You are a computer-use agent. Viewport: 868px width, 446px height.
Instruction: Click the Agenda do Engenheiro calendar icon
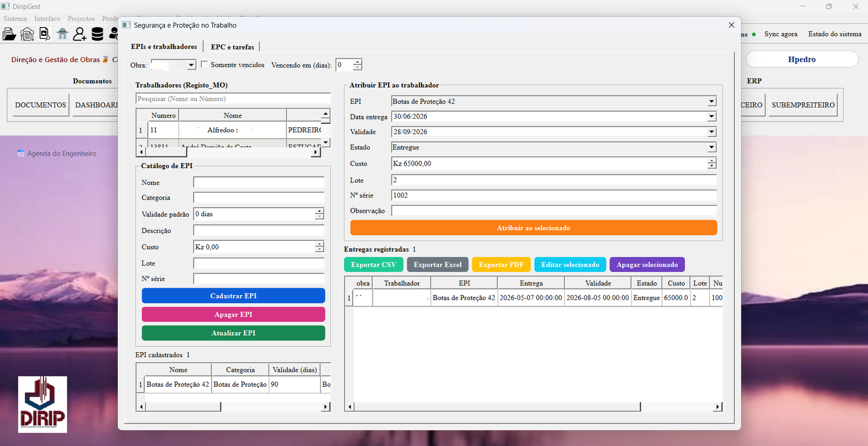(x=21, y=154)
